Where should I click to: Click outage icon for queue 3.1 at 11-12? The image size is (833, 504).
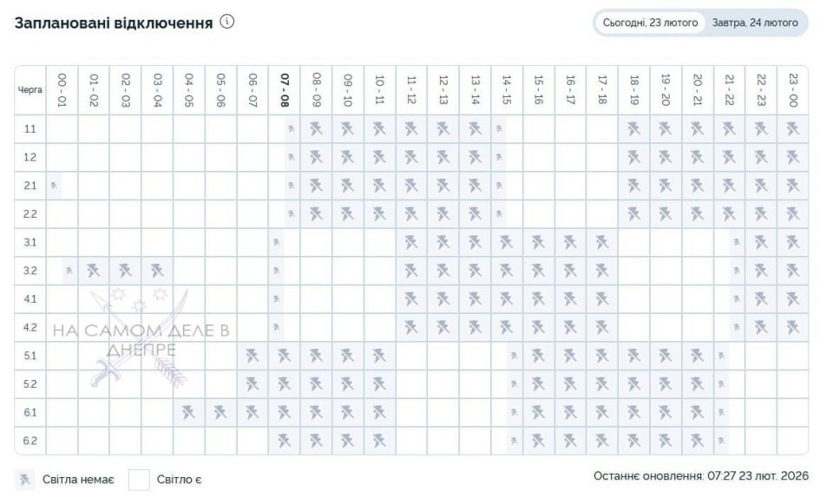412,243
